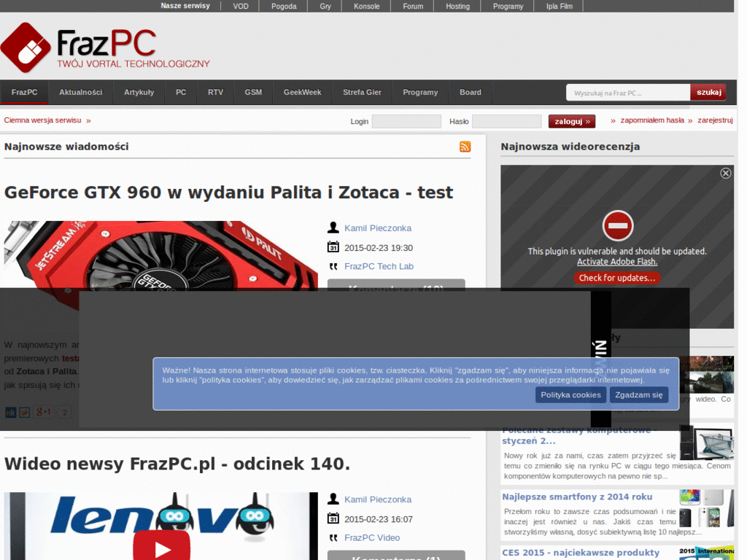Open CES 2015 najciekawsze produkty article
Screen dimensions: 747x560
coord(581,553)
